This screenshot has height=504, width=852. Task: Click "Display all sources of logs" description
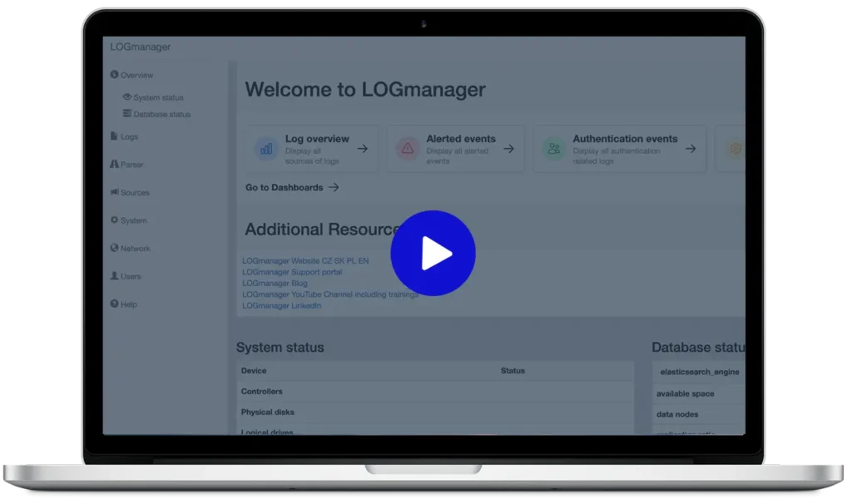312,156
